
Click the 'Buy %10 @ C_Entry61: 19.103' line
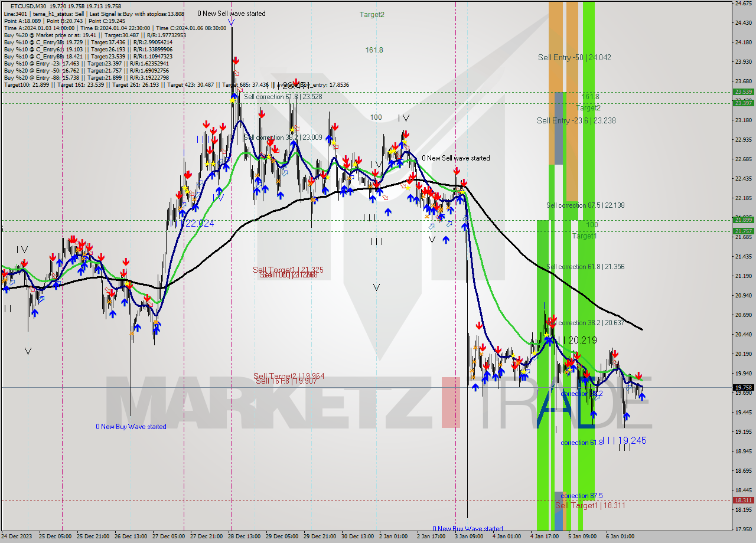pyautogui.click(x=88, y=49)
